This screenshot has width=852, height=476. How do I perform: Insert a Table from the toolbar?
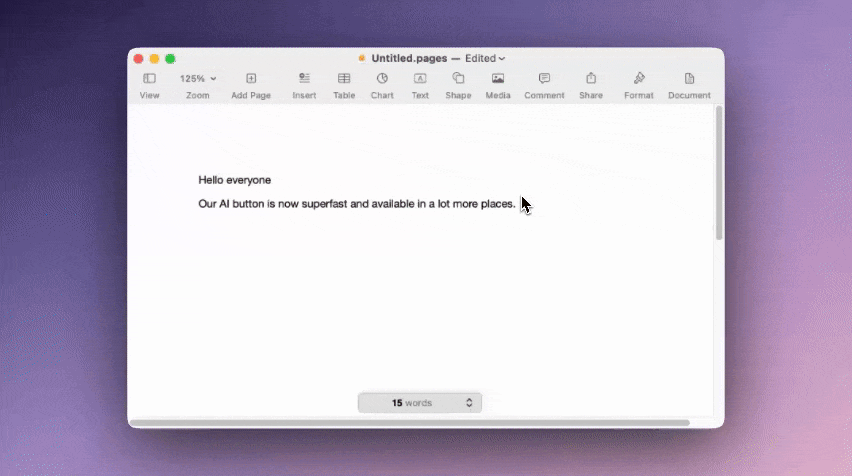tap(344, 79)
